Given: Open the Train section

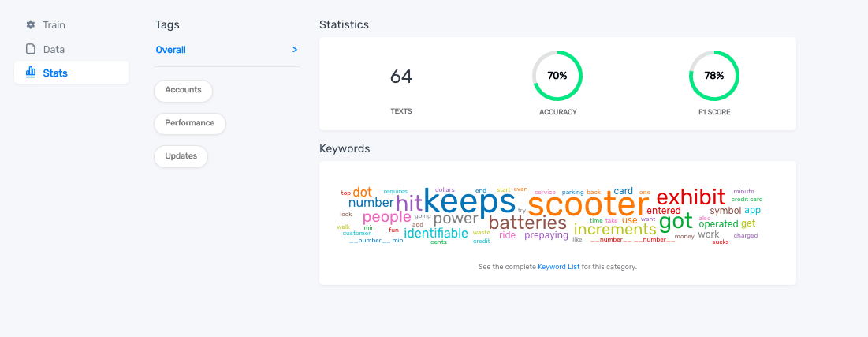Looking at the screenshot, I should click(x=54, y=25).
